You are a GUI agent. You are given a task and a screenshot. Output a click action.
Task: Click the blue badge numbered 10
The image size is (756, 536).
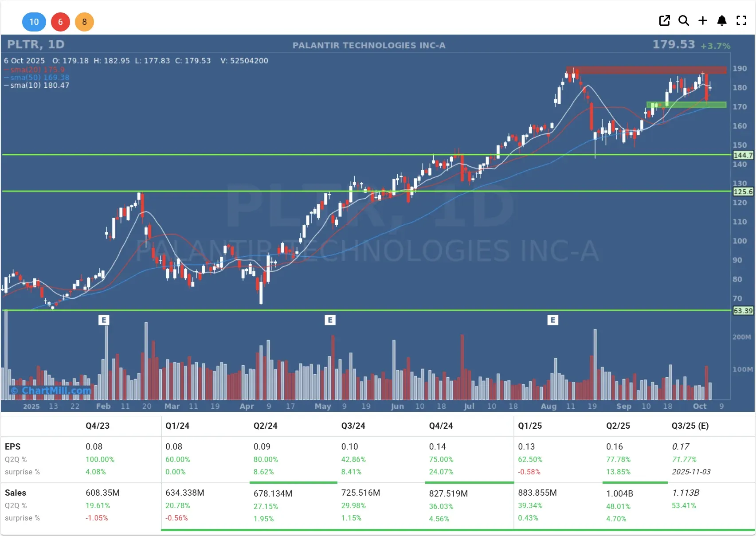[x=34, y=22]
